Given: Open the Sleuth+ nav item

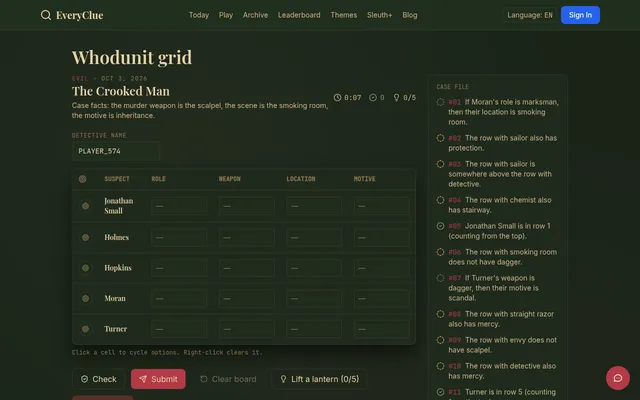Looking at the screenshot, I should 380,15.
